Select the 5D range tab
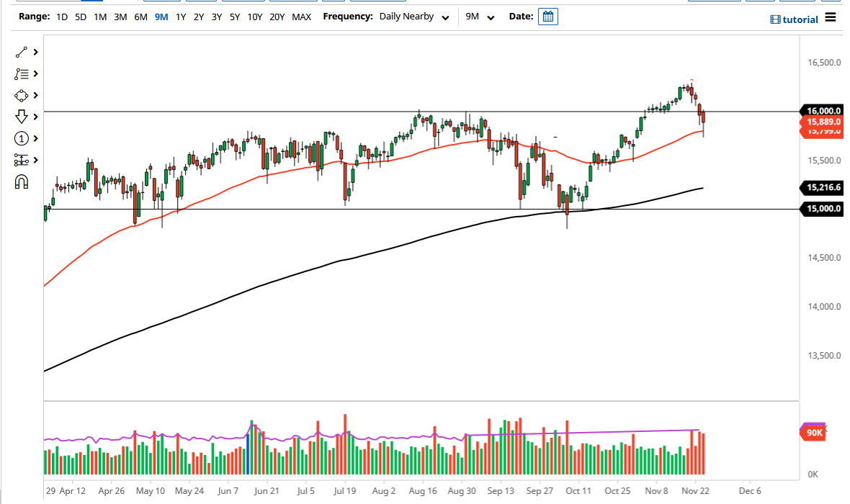Screen dimensions: 850x504 80,17
